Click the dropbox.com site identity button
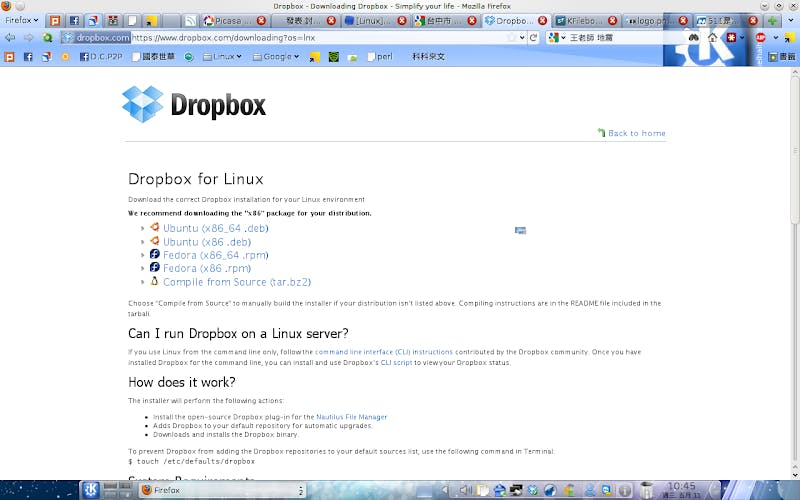 (96, 38)
